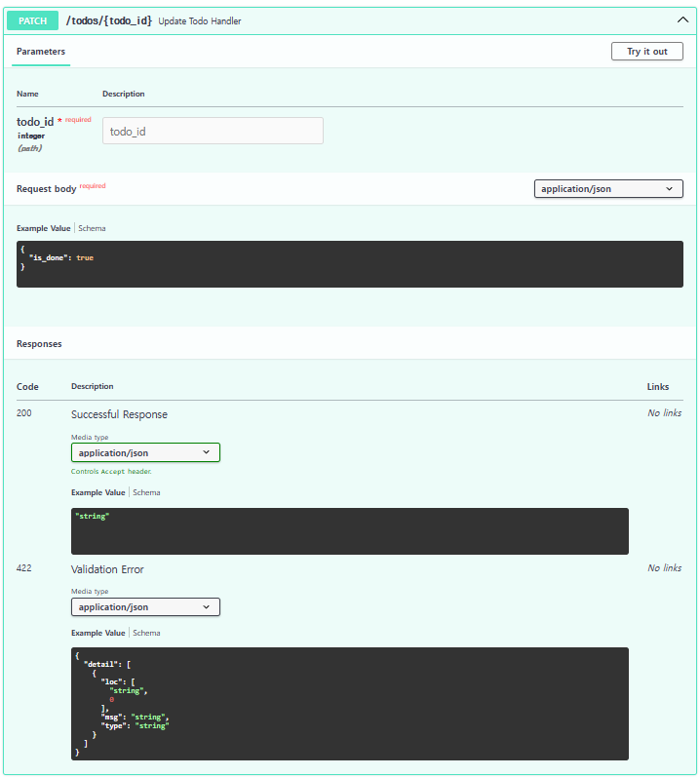This screenshot has width=700, height=777.
Task: Click the '422' response code
Action: 23,568
